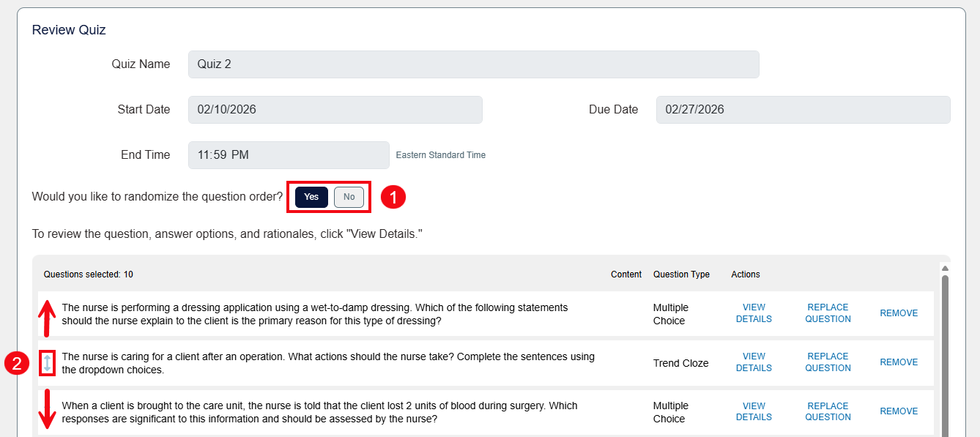The width and height of the screenshot is (980, 437).
Task: Replace the first Multiple Choice question
Action: 828,313
